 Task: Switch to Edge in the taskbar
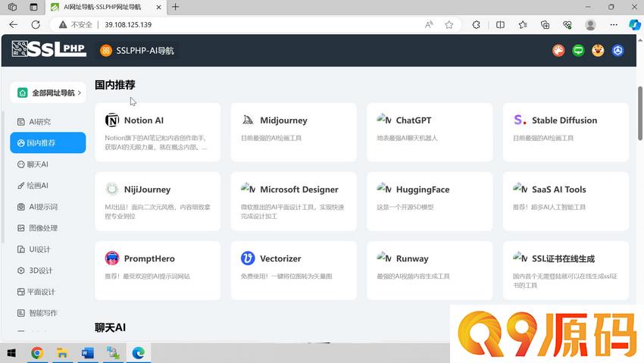coord(138,352)
